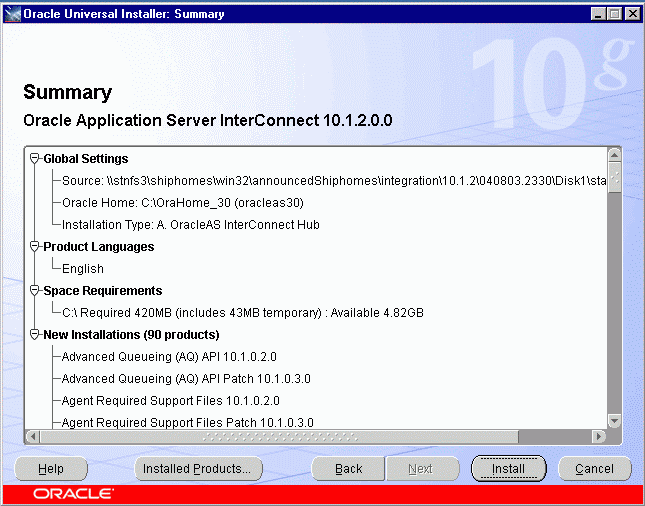Viewport: 645px width, 506px height.
Task: Click the Global Settings heading
Action: [x=86, y=158]
